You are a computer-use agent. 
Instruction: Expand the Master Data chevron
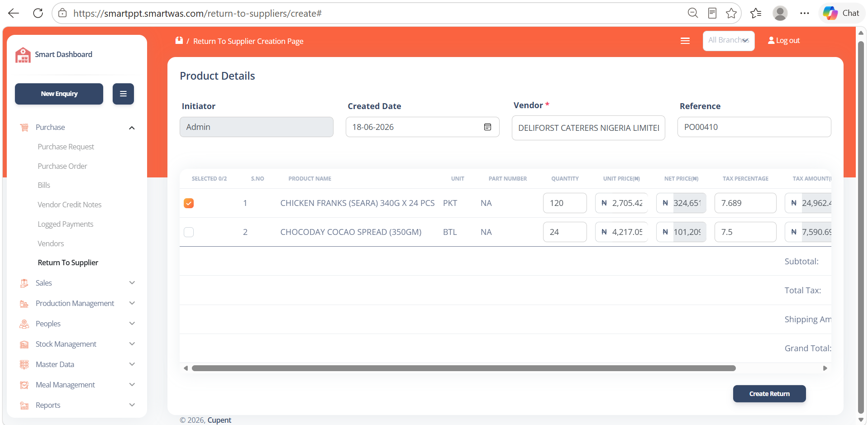click(x=132, y=364)
